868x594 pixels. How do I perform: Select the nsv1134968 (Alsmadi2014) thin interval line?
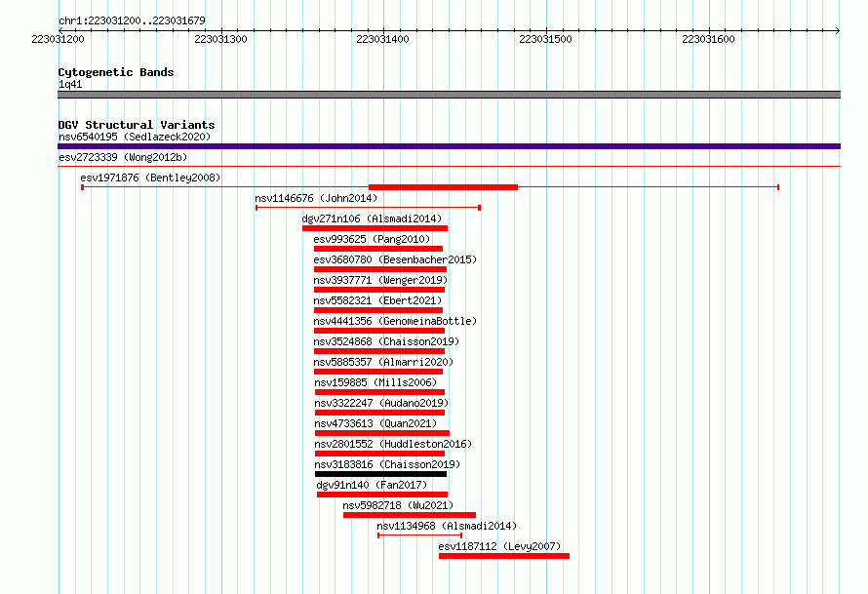coord(420,535)
